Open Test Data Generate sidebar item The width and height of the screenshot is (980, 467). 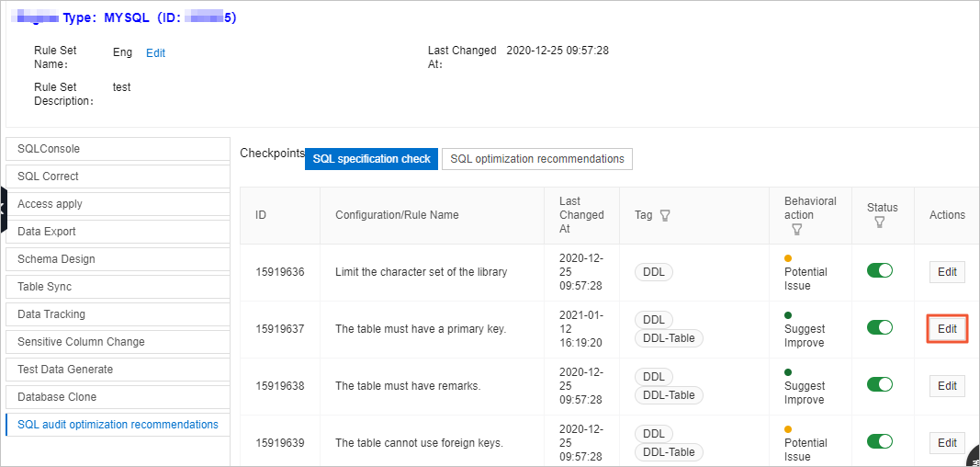[118, 369]
